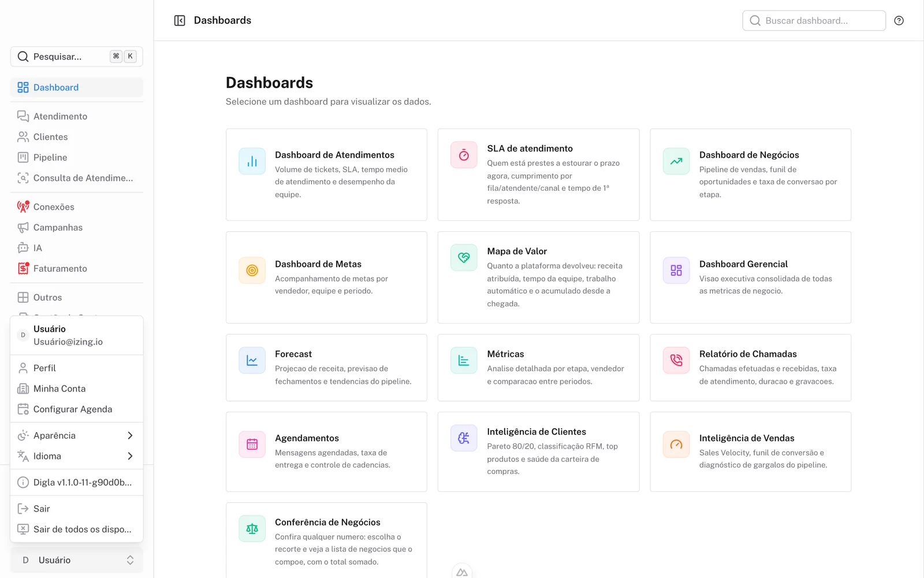
Task: Open the IA section in sidebar
Action: tap(77, 248)
